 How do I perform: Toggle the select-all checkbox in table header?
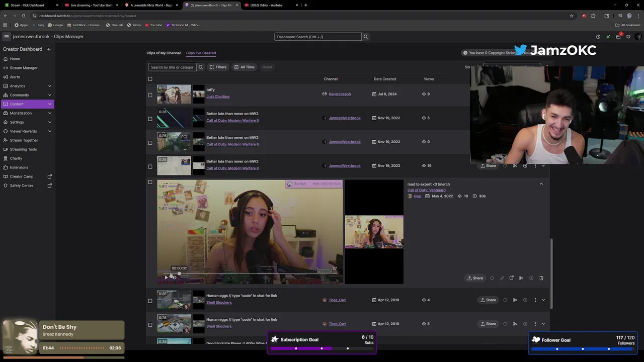[150, 79]
